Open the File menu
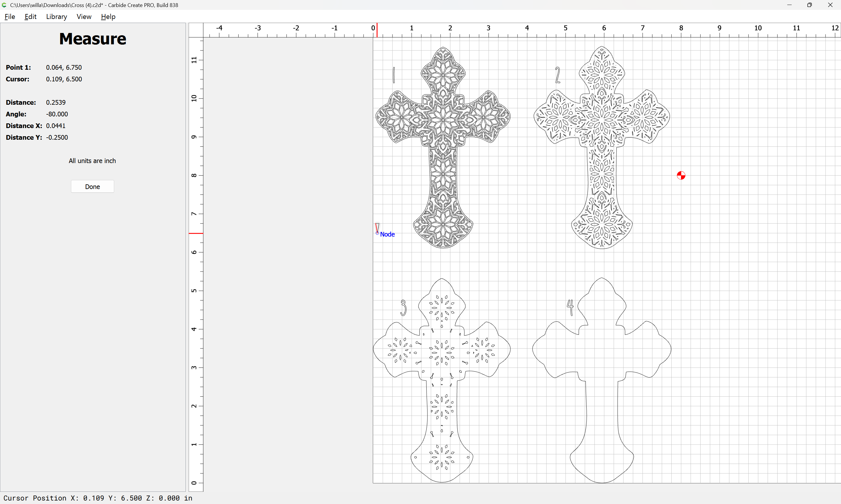 click(x=10, y=17)
